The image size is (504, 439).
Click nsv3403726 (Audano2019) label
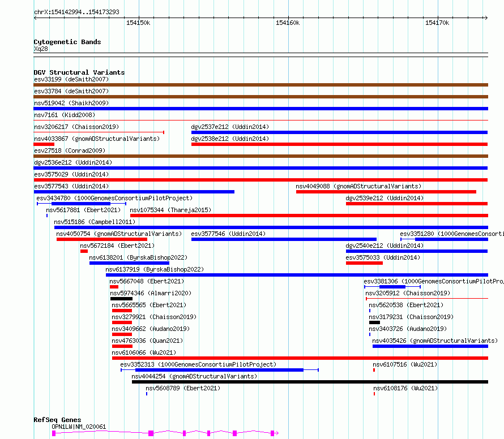click(408, 329)
